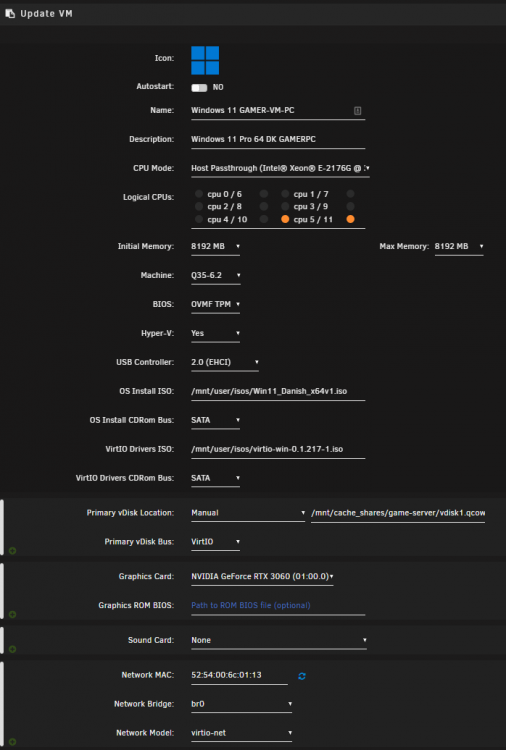Viewport: 506px width, 750px height.
Task: Open the Initial Memory dropdown
Action: click(216, 247)
